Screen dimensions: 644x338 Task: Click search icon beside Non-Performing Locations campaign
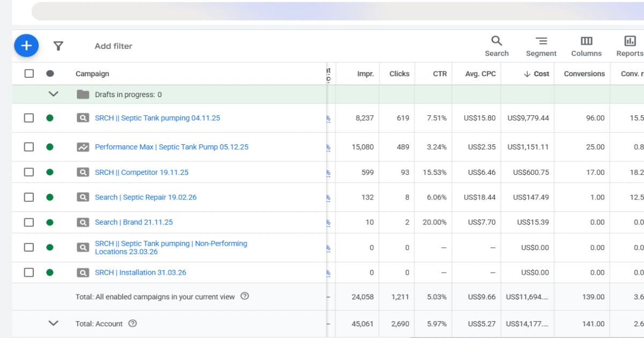point(83,247)
